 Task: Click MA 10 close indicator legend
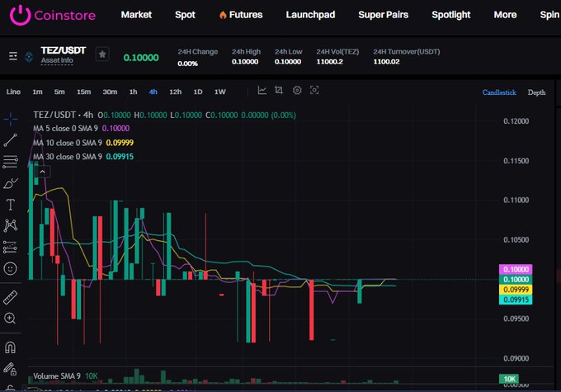point(68,143)
